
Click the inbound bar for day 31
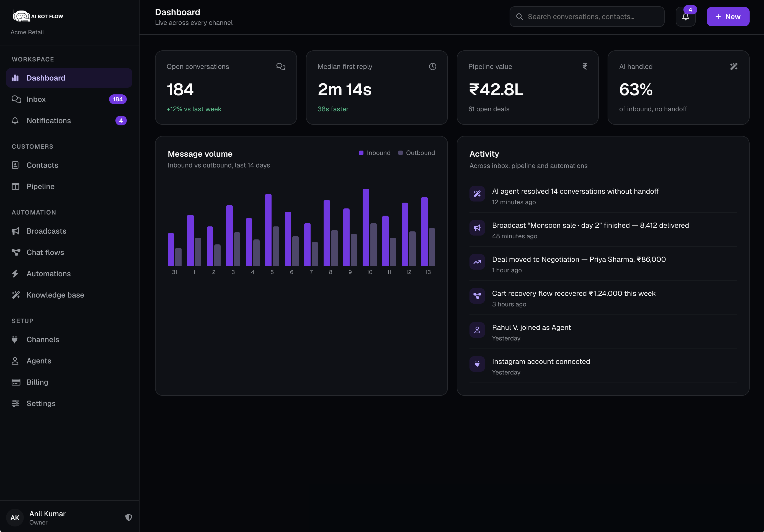click(171, 249)
